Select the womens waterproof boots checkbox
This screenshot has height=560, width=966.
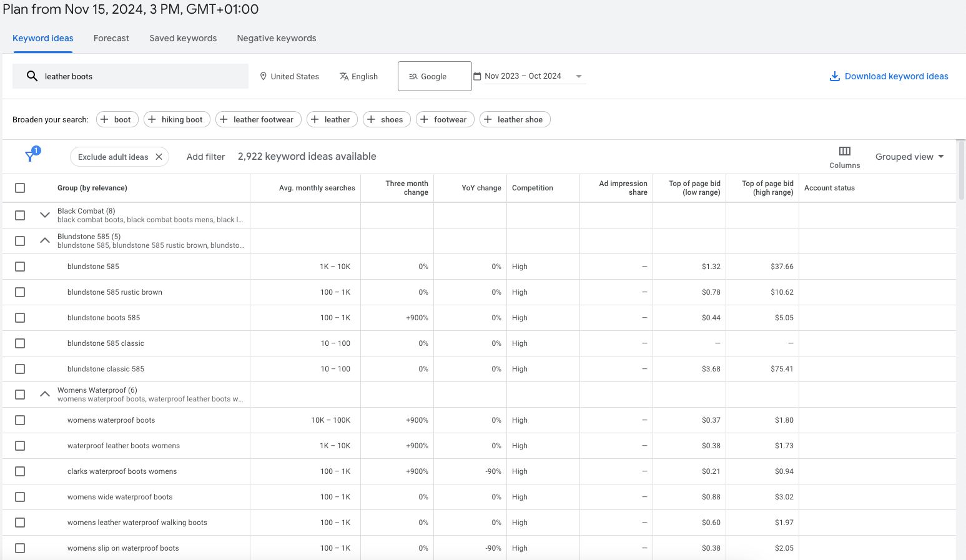coord(20,420)
